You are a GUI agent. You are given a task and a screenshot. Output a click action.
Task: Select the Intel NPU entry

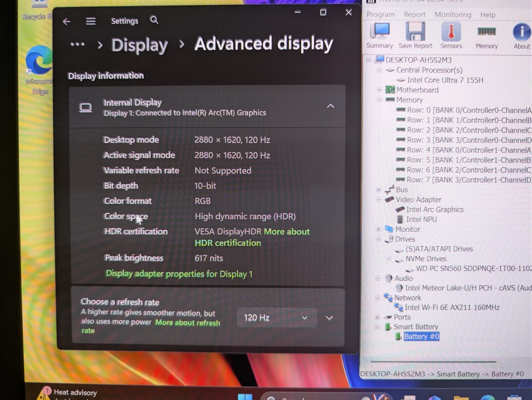click(x=421, y=219)
